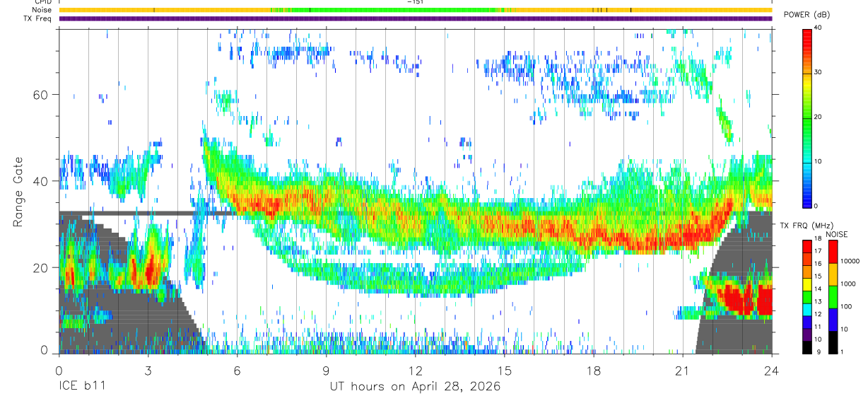
Task: Click the '12' label on the TX FRQ scale
Action: tap(819, 314)
